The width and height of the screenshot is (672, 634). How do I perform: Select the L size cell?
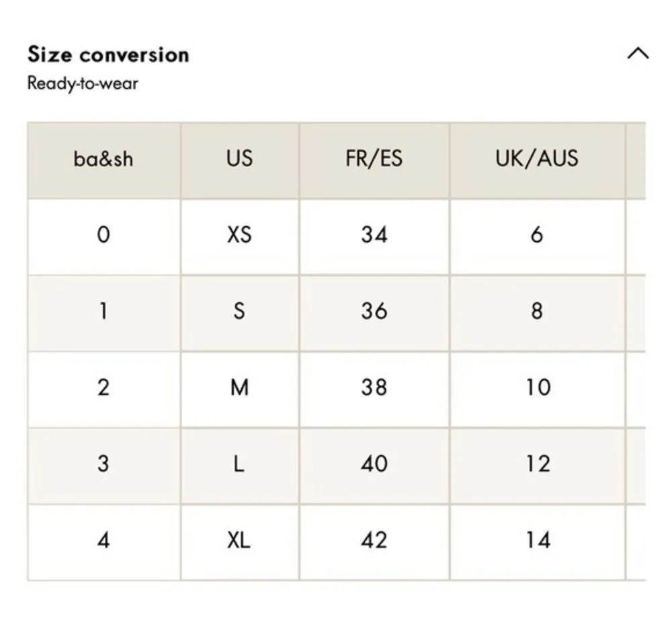[239, 464]
